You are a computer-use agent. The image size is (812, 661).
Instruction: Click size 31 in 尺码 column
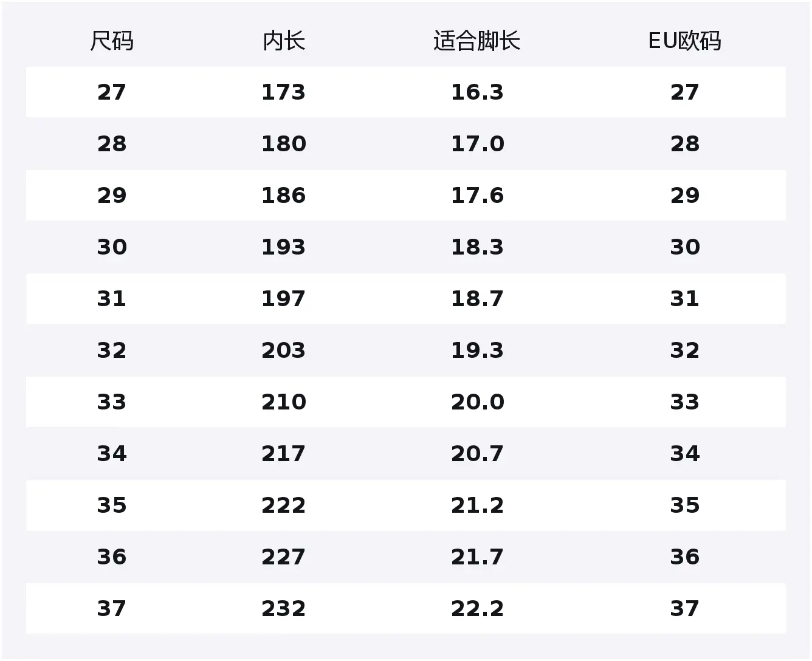point(112,299)
